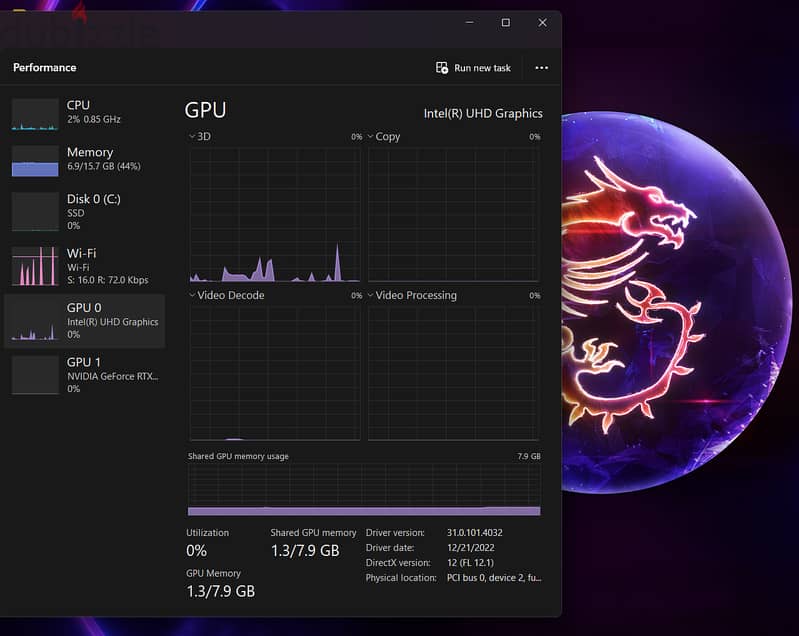The image size is (799, 636).
Task: Minimize the Task Manager window
Action: coord(469,22)
